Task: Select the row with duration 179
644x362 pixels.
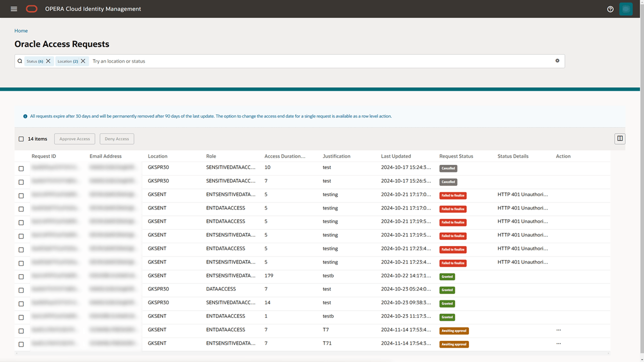Action: click(x=21, y=276)
